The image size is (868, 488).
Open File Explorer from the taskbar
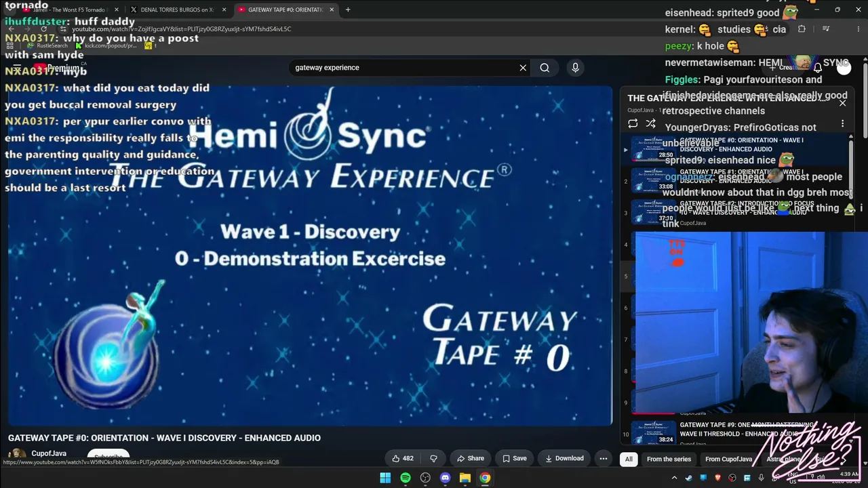pos(465,478)
